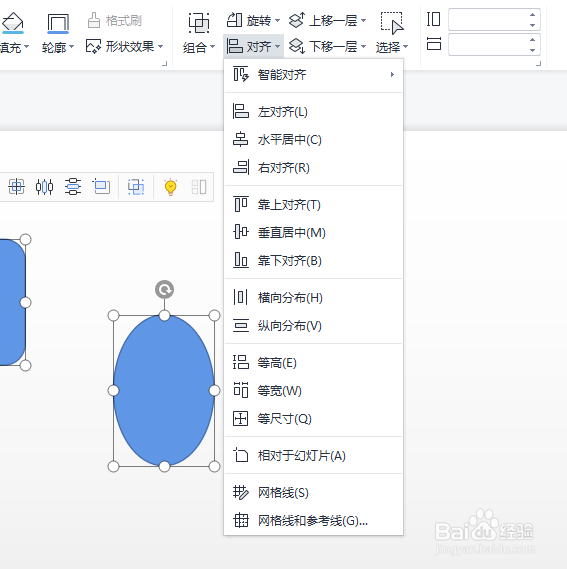Click the Horizontal Center icon in menu
This screenshot has width=567, height=569.
point(241,139)
